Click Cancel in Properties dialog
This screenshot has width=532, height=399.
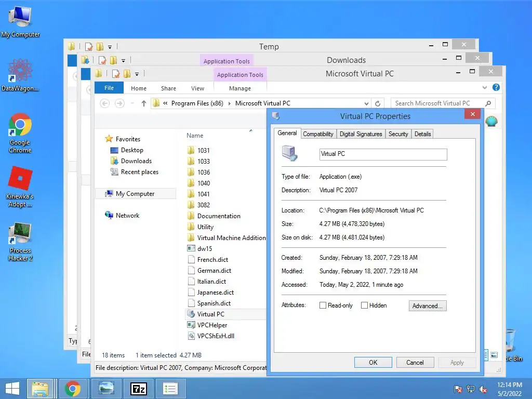point(415,362)
